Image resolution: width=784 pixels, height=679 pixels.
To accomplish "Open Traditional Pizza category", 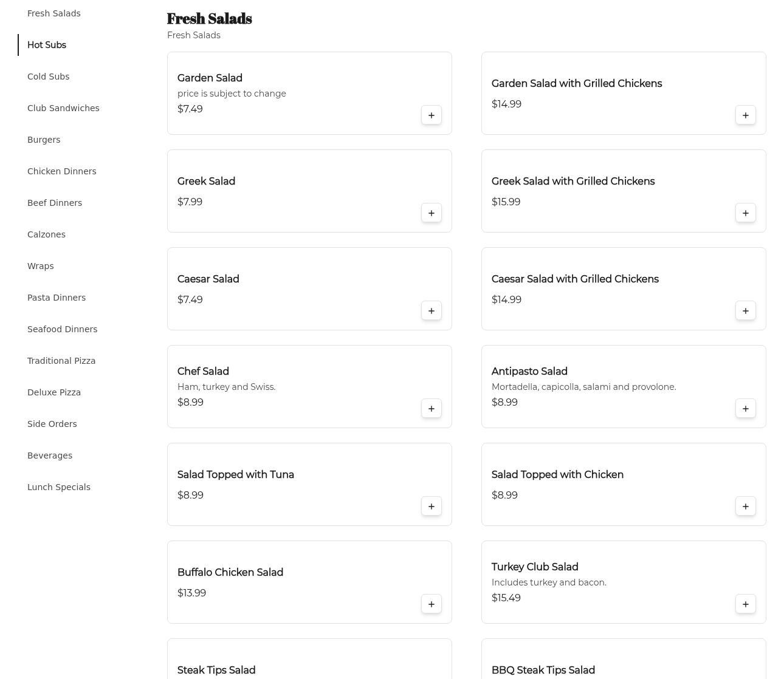I will (x=61, y=361).
